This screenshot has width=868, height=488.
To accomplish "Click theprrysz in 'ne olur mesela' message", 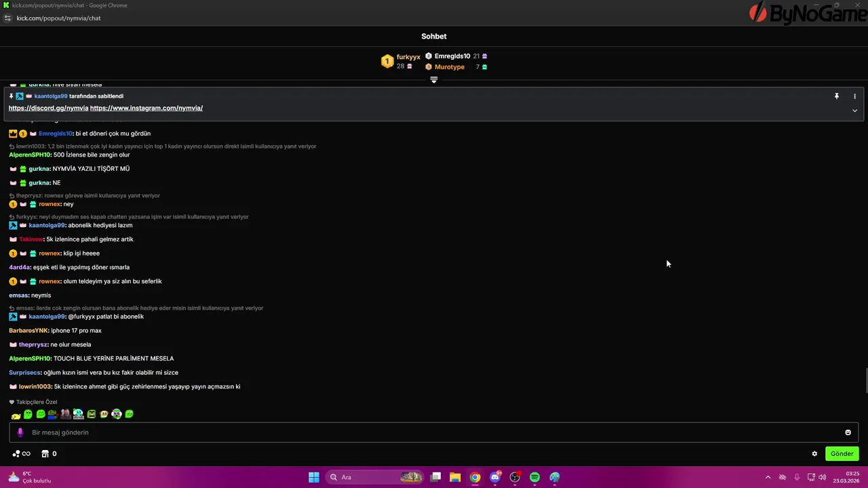I will [34, 345].
